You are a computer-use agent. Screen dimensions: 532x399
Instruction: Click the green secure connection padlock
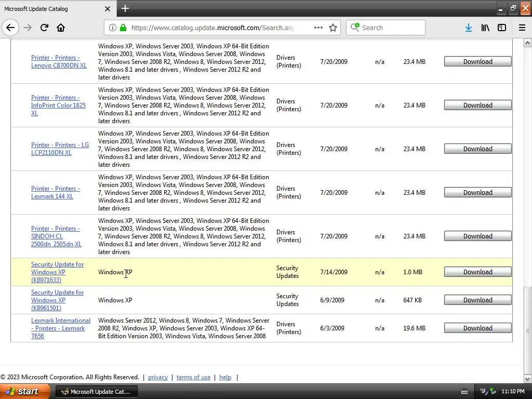(123, 28)
